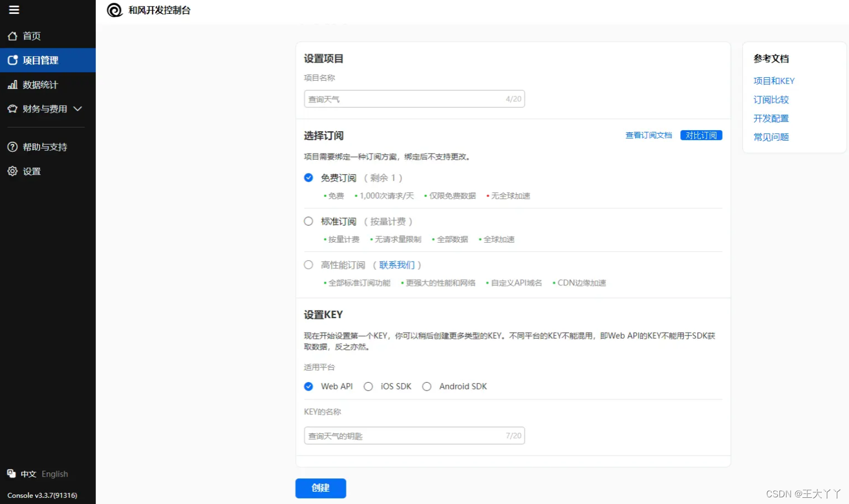Click the QWeather logo icon in header

point(115,10)
